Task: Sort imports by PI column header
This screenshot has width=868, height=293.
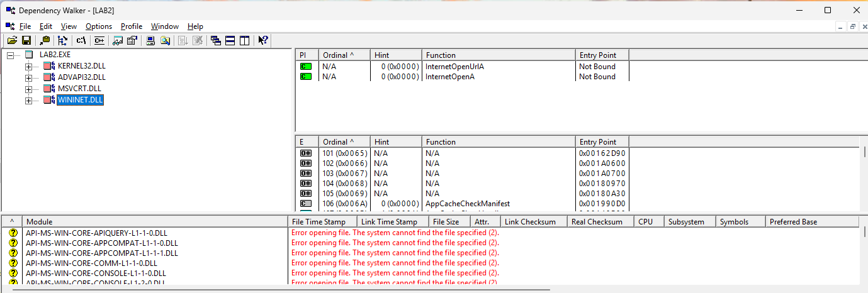Action: (307, 55)
